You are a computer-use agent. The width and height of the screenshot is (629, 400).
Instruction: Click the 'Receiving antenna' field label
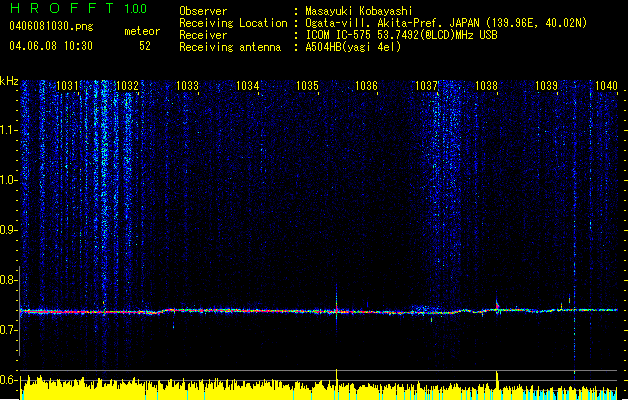230,47
